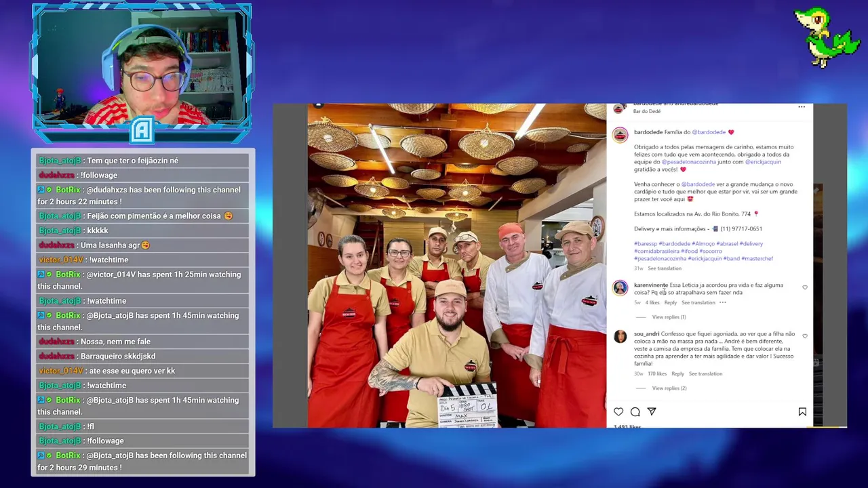This screenshot has height=488, width=868.
Task: Open the #masterchef hashtag
Action: tap(757, 258)
